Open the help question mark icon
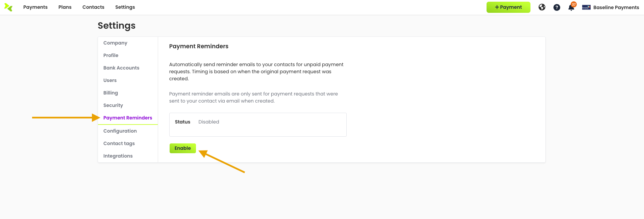 tap(557, 7)
